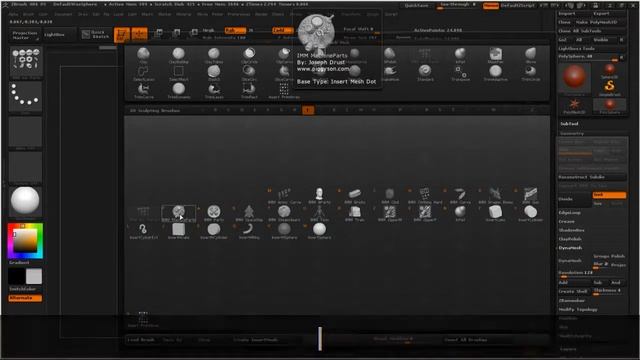
Task: Click the black secondary color swatch
Action: pos(17,276)
